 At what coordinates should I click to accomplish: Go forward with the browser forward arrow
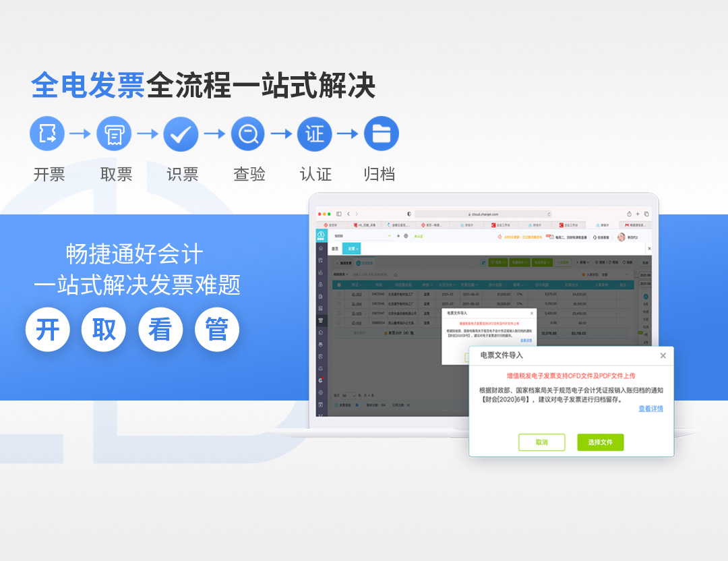coord(357,214)
